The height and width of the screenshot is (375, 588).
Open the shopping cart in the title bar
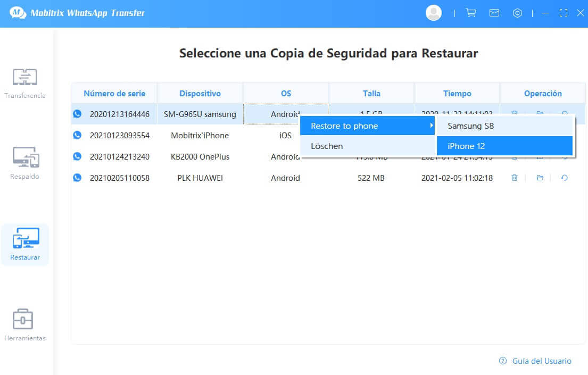click(x=471, y=12)
